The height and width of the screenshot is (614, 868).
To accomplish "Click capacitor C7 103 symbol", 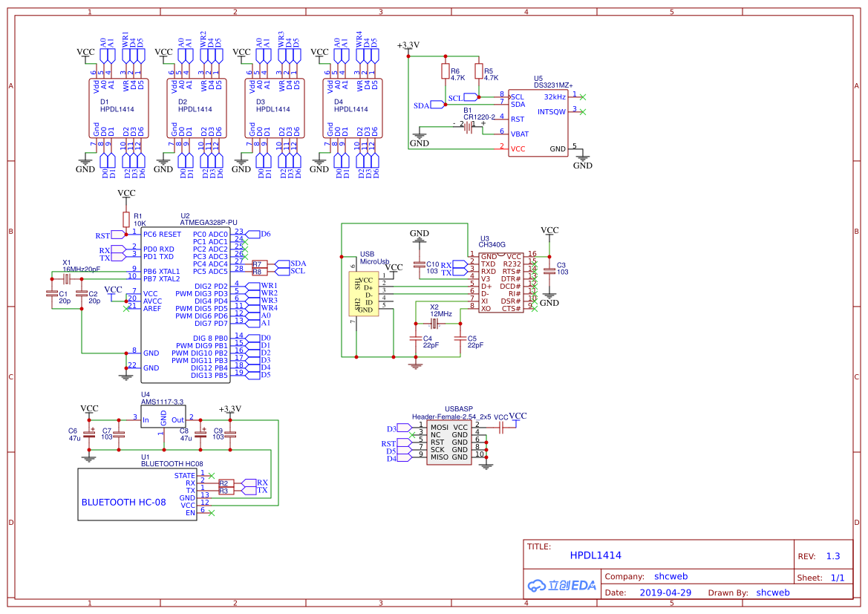I will coord(119,434).
